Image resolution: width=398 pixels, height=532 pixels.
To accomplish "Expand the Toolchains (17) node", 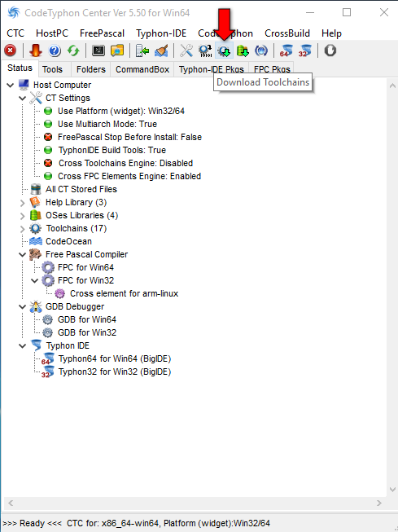I will (x=22, y=229).
